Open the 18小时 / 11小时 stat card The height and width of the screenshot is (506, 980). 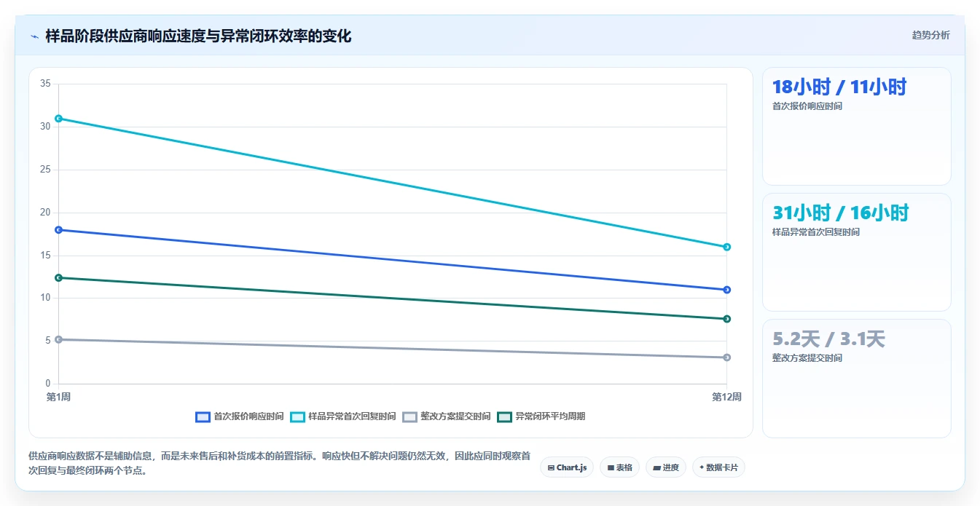pos(857,127)
